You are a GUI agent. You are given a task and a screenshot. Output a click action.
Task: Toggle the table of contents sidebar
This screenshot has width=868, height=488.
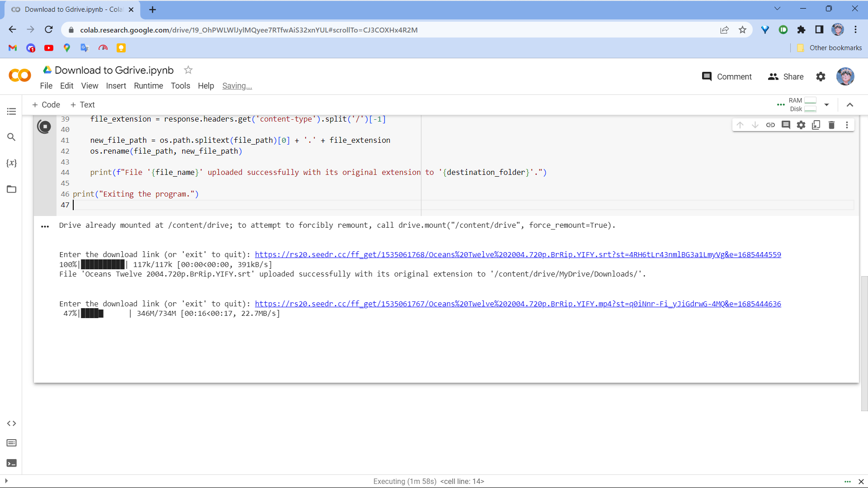[x=11, y=111]
